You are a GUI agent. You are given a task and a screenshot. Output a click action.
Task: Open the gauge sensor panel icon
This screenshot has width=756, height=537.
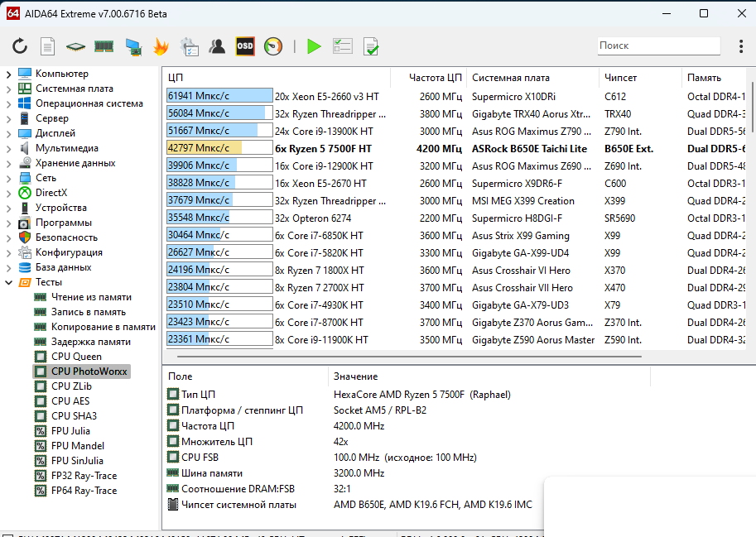click(273, 46)
